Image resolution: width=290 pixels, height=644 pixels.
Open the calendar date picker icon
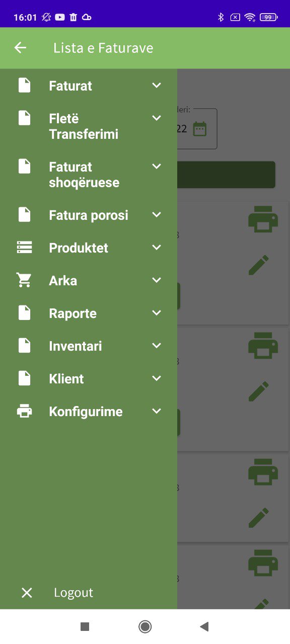[200, 129]
